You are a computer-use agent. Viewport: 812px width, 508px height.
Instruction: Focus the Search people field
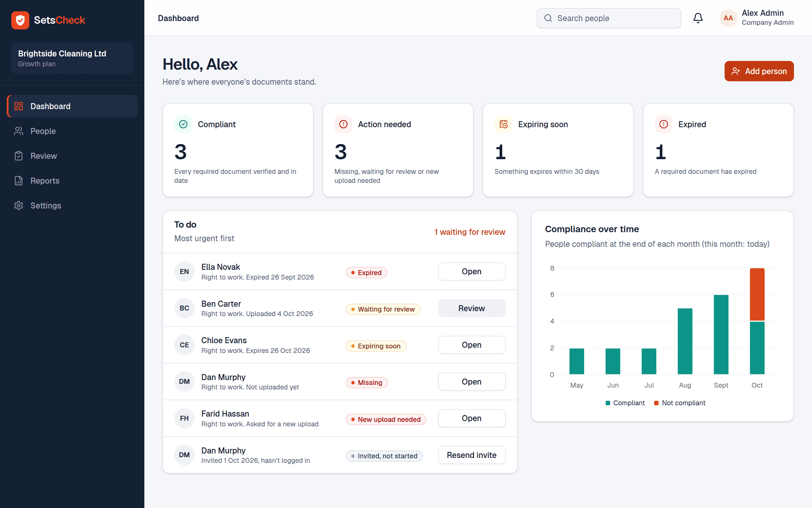[x=609, y=18]
